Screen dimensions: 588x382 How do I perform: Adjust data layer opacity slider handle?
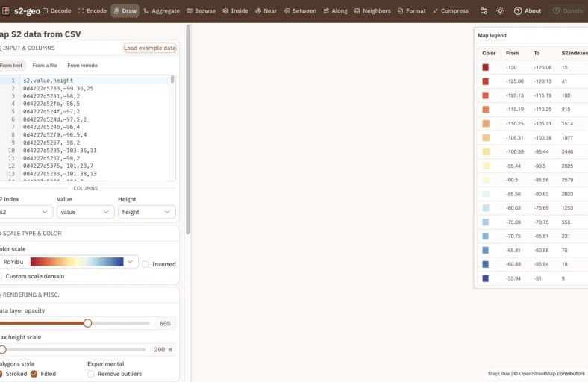(x=87, y=323)
